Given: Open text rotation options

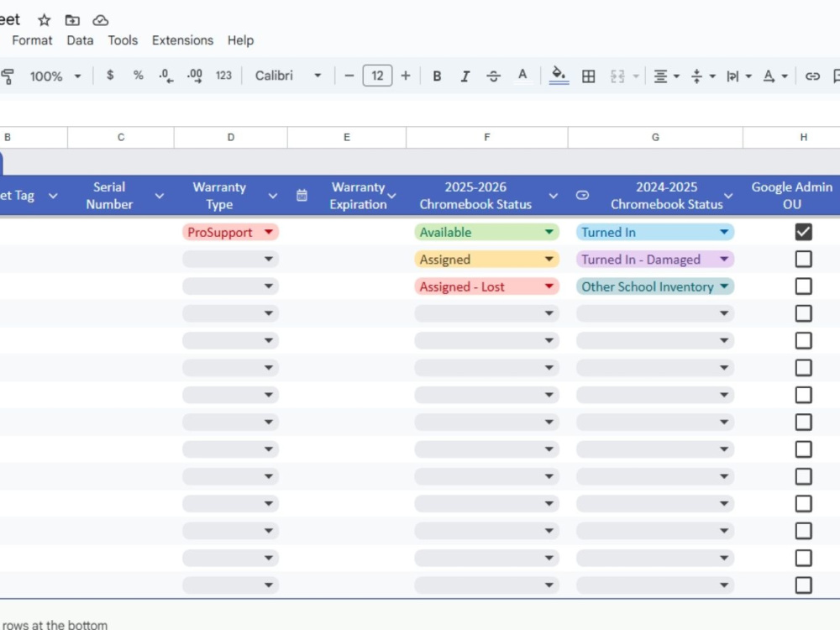Looking at the screenshot, I should [774, 76].
